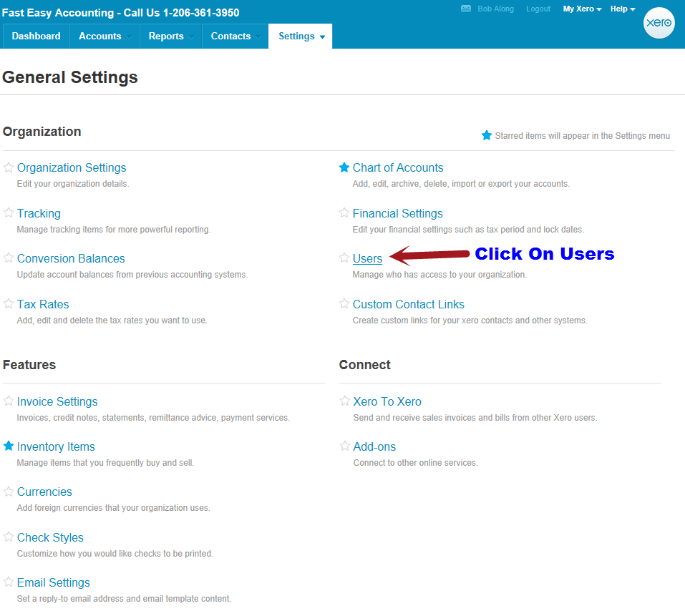Toggle star beside Tax Rates
The width and height of the screenshot is (685, 616).
tap(9, 304)
